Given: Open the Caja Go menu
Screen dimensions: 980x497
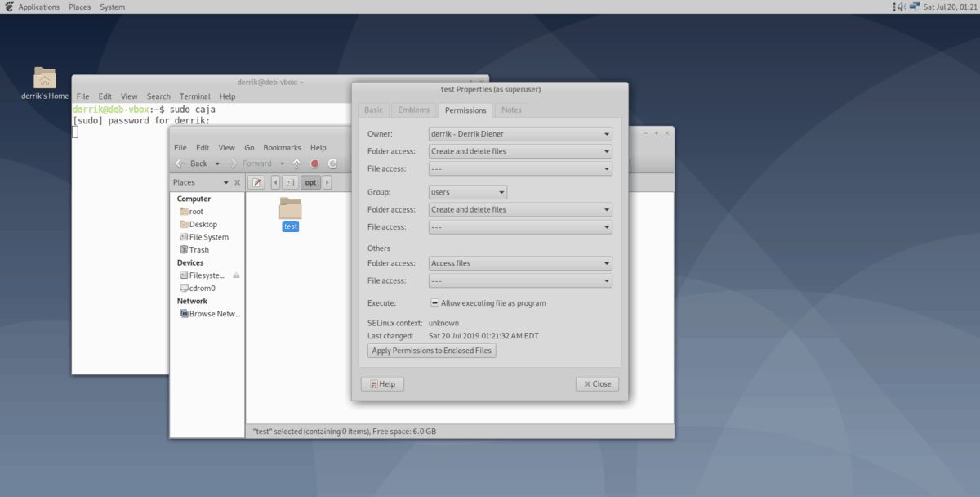Looking at the screenshot, I should pos(249,148).
